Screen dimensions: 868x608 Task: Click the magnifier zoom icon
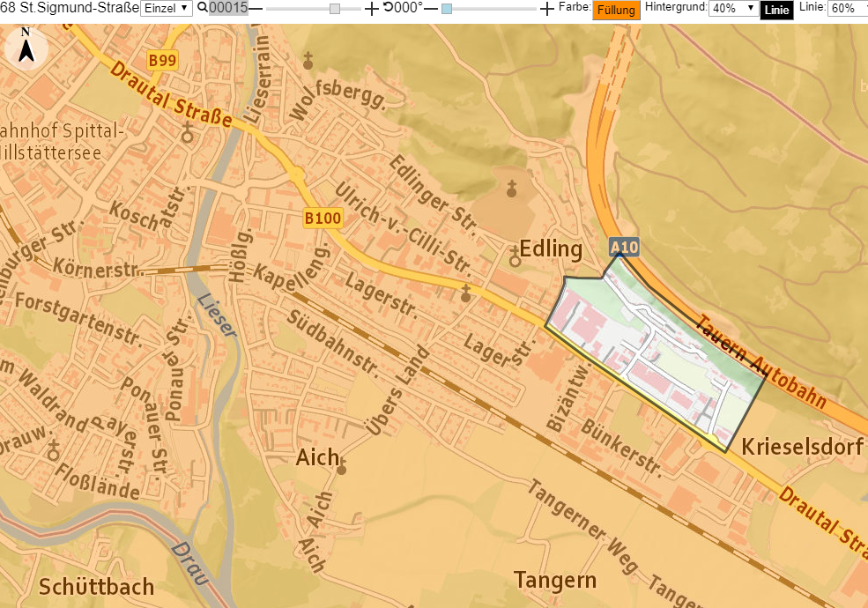coord(203,8)
